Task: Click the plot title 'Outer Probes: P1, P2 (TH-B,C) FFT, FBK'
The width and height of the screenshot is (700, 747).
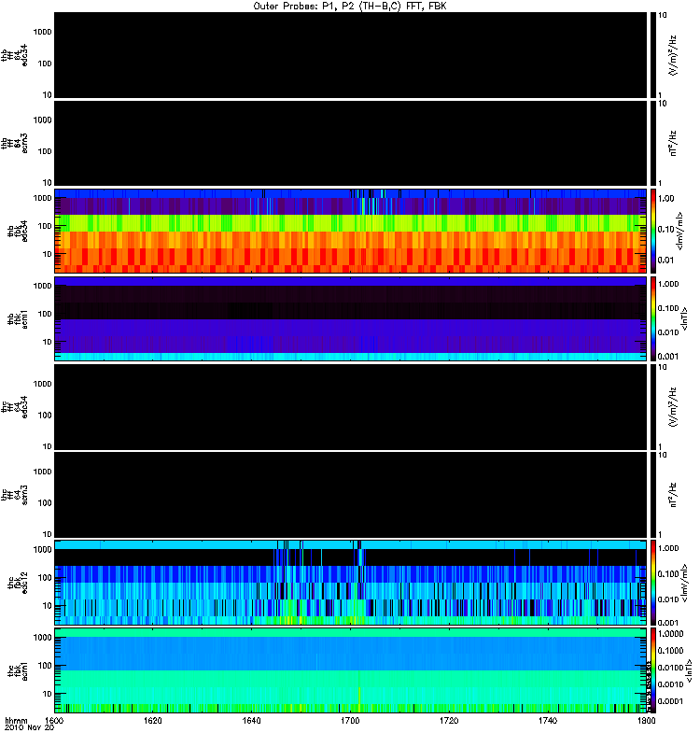Action: pyautogui.click(x=349, y=7)
